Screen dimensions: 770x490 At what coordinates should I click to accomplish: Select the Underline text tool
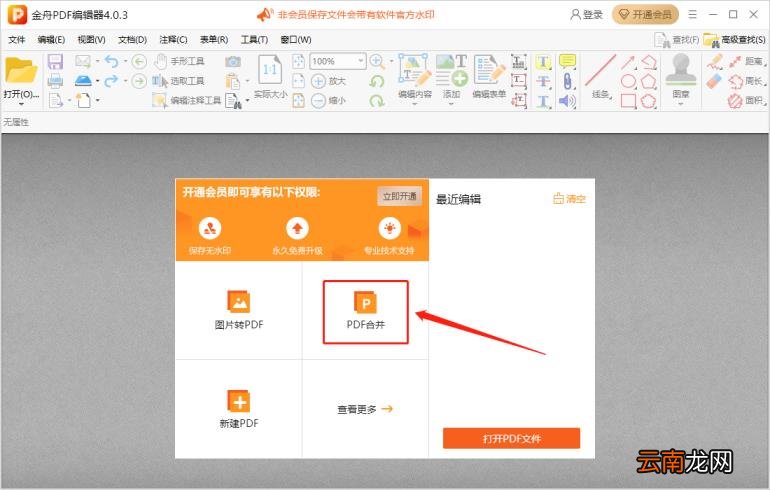(x=543, y=101)
